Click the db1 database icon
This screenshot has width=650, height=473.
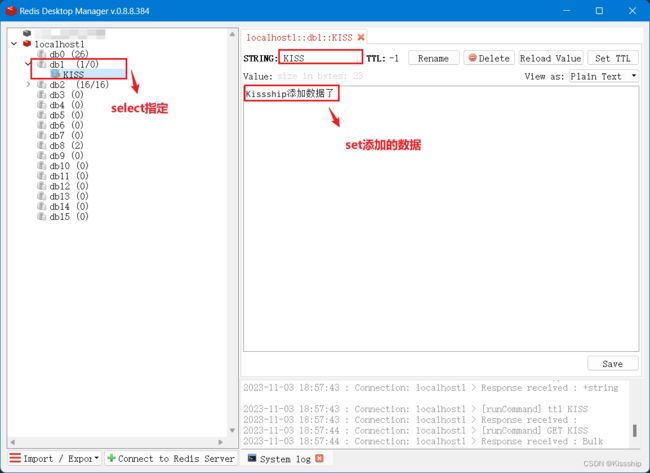pos(41,64)
